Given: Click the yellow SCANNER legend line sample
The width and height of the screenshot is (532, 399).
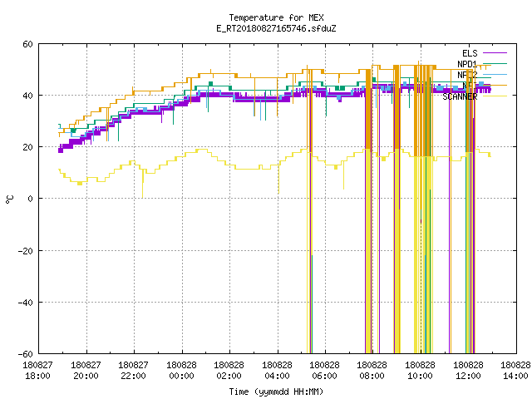Looking at the screenshot, I should (x=495, y=96).
